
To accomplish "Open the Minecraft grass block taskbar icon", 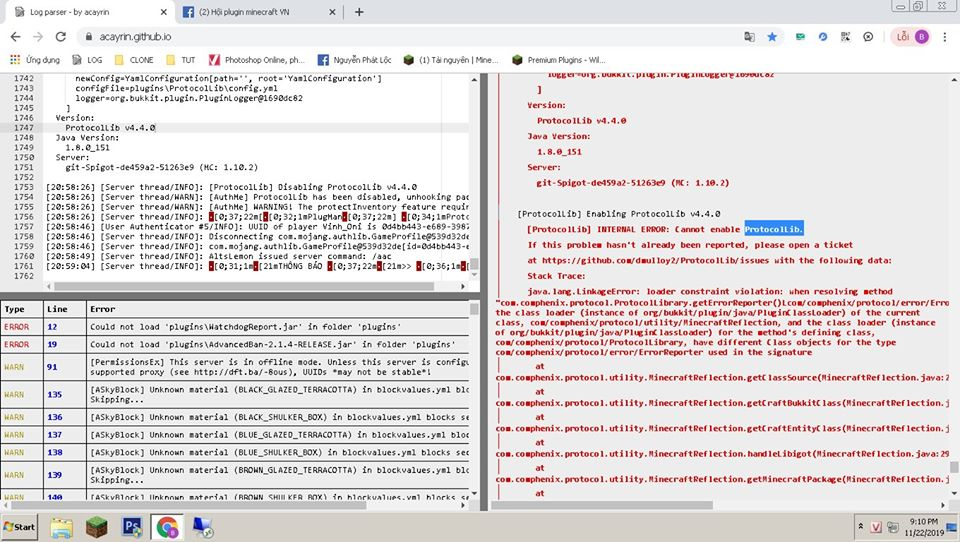I will pos(96,527).
